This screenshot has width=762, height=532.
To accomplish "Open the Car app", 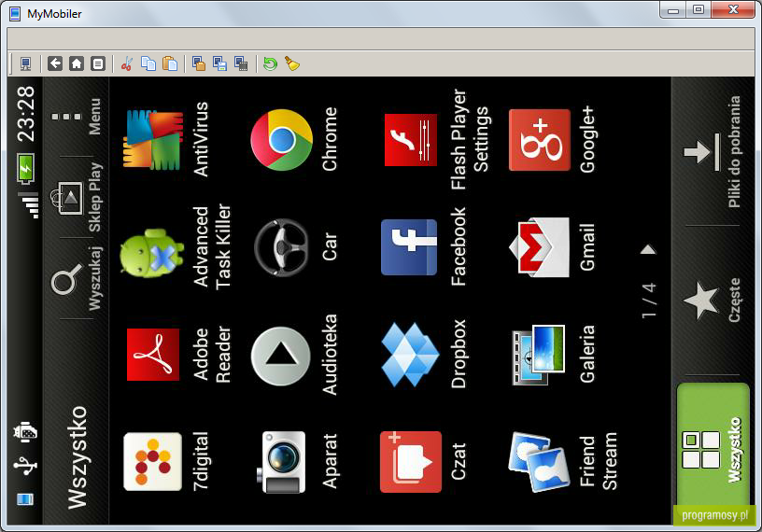I will 281,246.
